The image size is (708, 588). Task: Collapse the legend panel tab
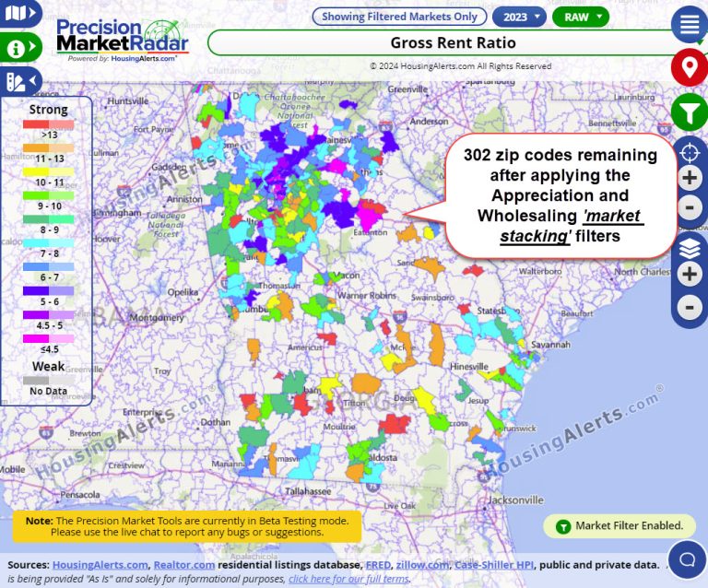click(x=20, y=82)
